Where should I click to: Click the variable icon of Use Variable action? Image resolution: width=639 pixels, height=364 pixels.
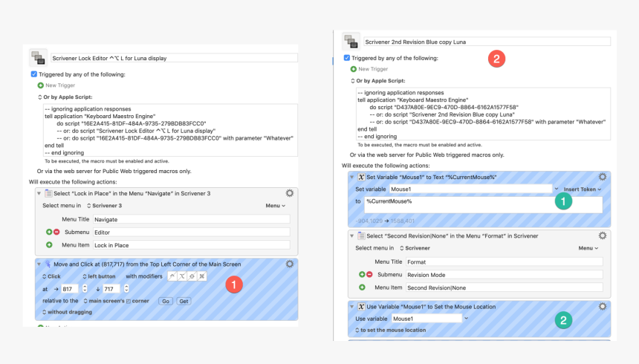click(x=361, y=307)
